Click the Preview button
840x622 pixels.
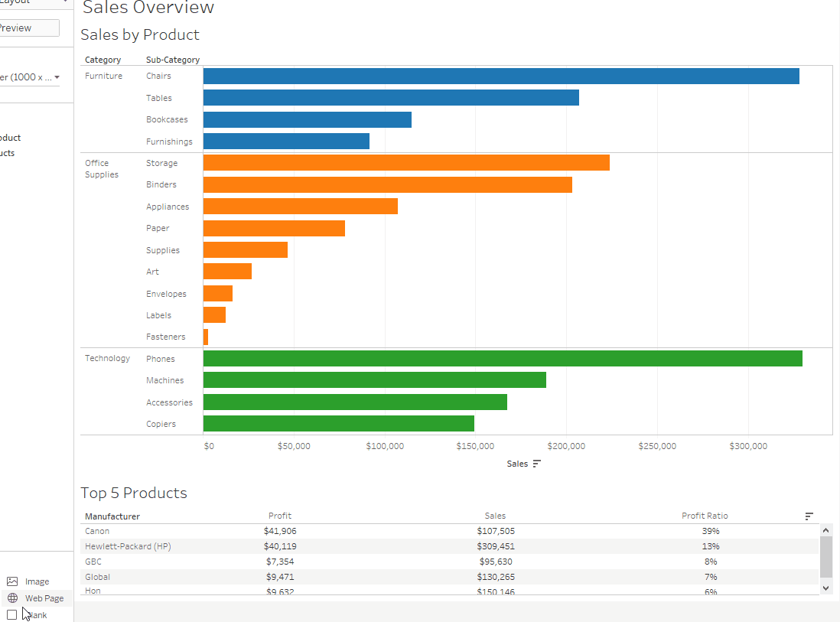coord(15,28)
